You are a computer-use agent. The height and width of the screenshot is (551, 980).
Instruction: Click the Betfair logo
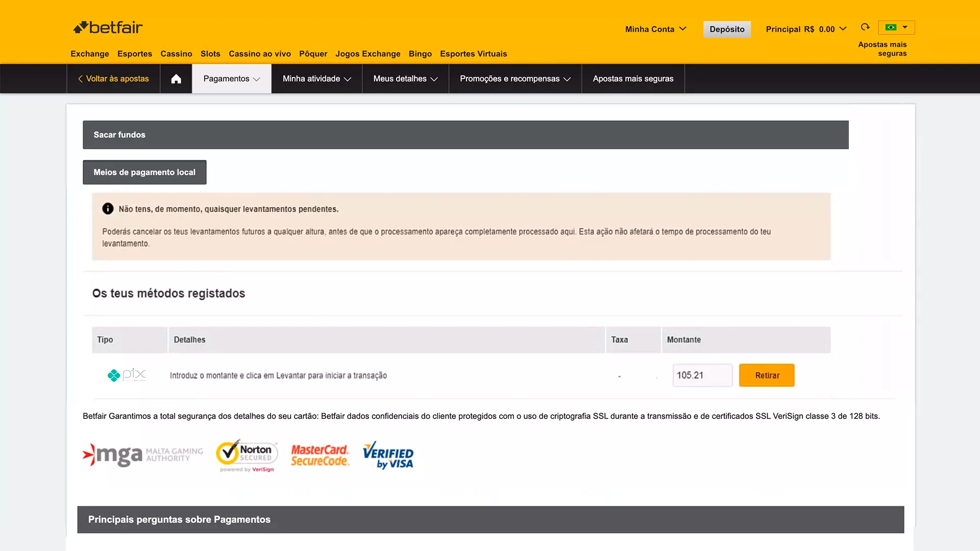click(108, 28)
